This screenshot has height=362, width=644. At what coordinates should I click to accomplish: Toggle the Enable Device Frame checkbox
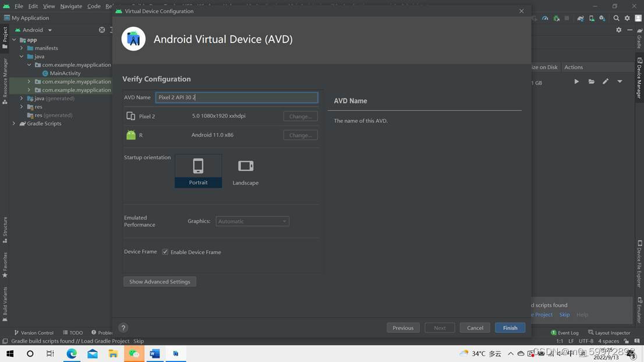(x=165, y=251)
